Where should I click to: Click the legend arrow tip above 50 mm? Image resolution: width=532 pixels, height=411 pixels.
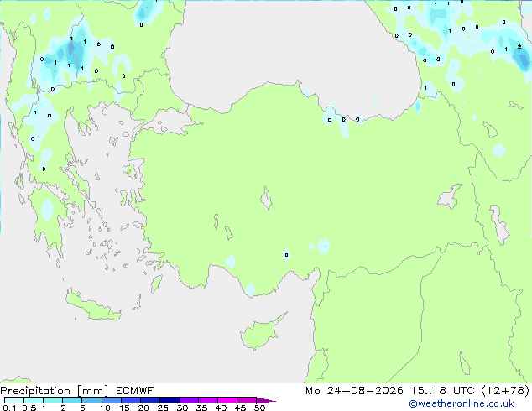(x=266, y=400)
